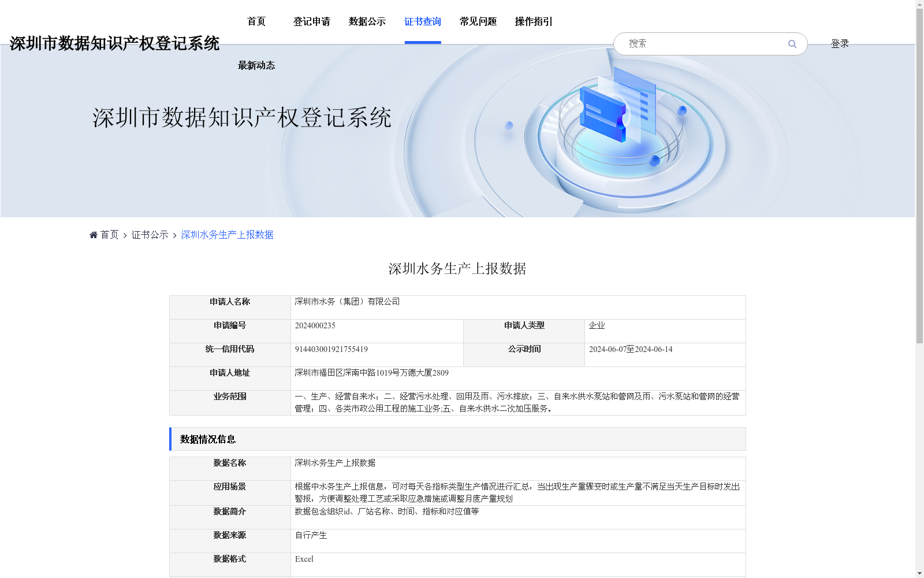Viewport: 924px width, 578px height.
Task: Click data source value 自行产生
Action: [x=311, y=535]
